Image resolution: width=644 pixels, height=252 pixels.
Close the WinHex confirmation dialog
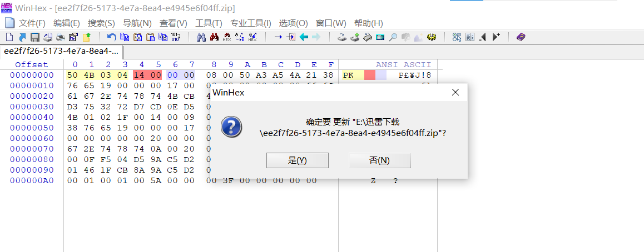point(455,93)
